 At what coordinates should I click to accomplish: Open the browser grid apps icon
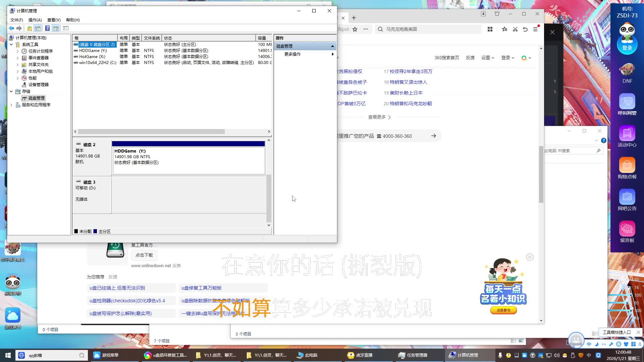[490, 29]
